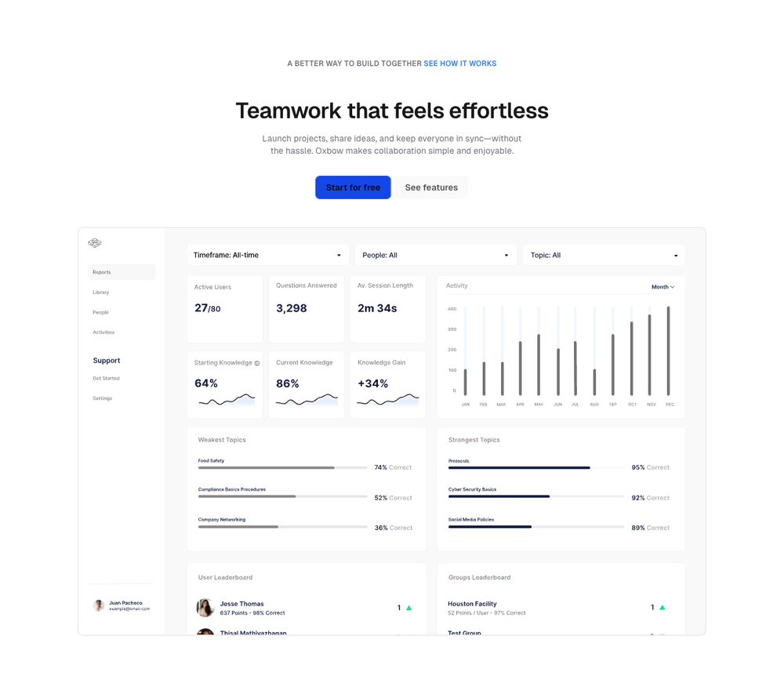Click the Start for free button
Image resolution: width=784 pixels, height=694 pixels.
[353, 187]
